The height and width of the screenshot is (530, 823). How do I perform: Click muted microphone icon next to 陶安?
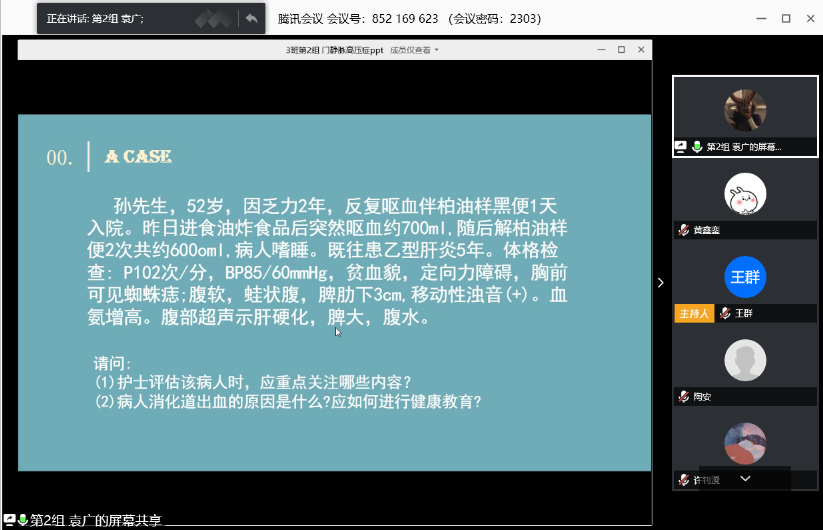pyautogui.click(x=684, y=396)
